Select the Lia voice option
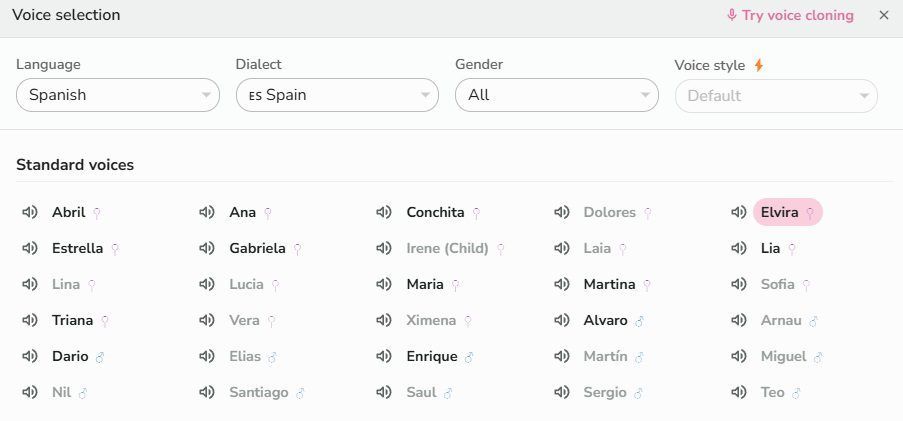This screenshot has height=421, width=903. [771, 248]
